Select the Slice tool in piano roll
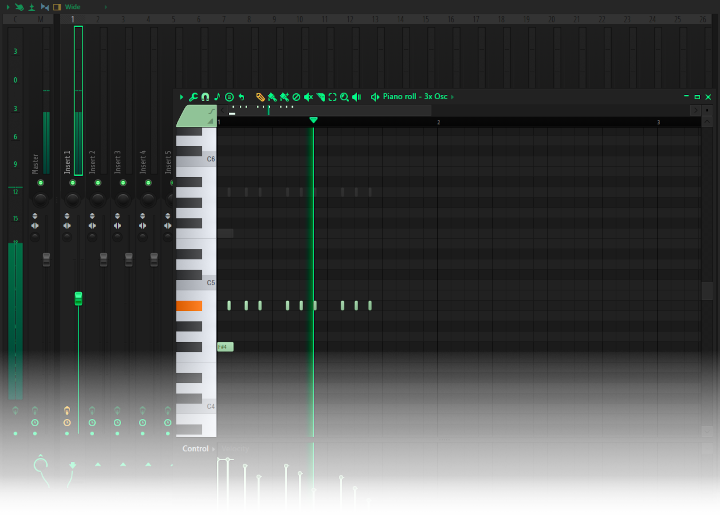The height and width of the screenshot is (524, 720). click(x=321, y=97)
